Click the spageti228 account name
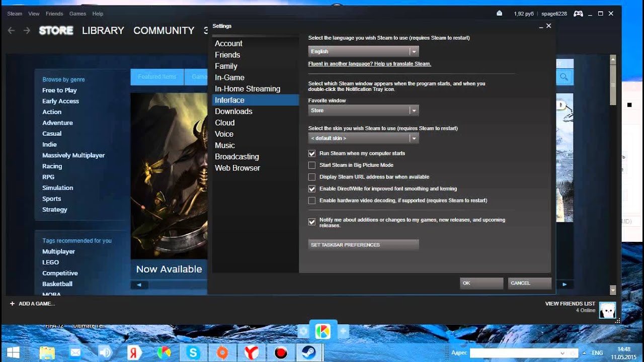The image size is (644, 362). coord(554,14)
